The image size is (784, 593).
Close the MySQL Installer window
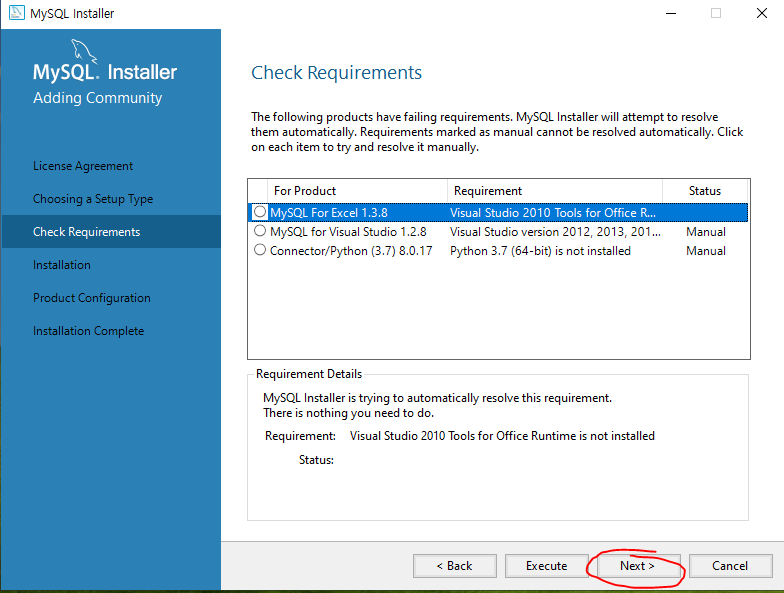tap(762, 13)
